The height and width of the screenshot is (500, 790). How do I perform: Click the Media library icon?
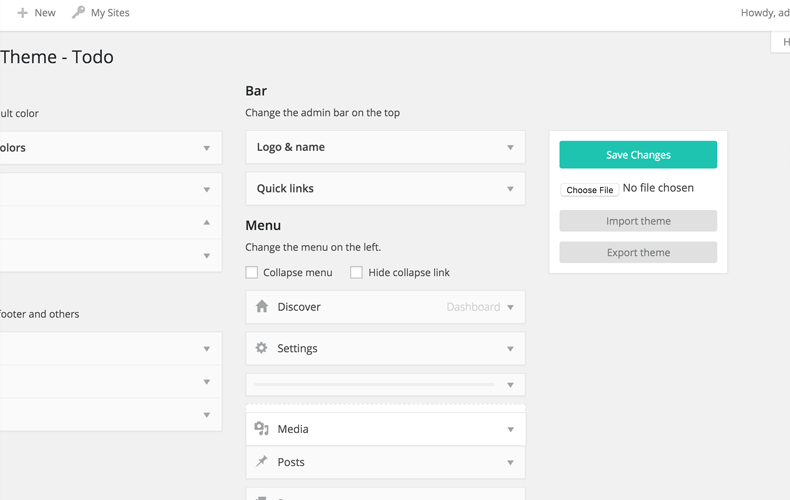coord(261,428)
